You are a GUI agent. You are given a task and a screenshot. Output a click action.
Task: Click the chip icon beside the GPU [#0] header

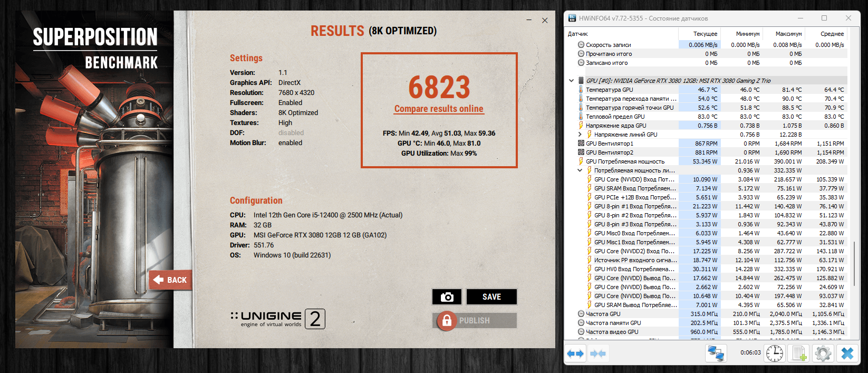(581, 81)
